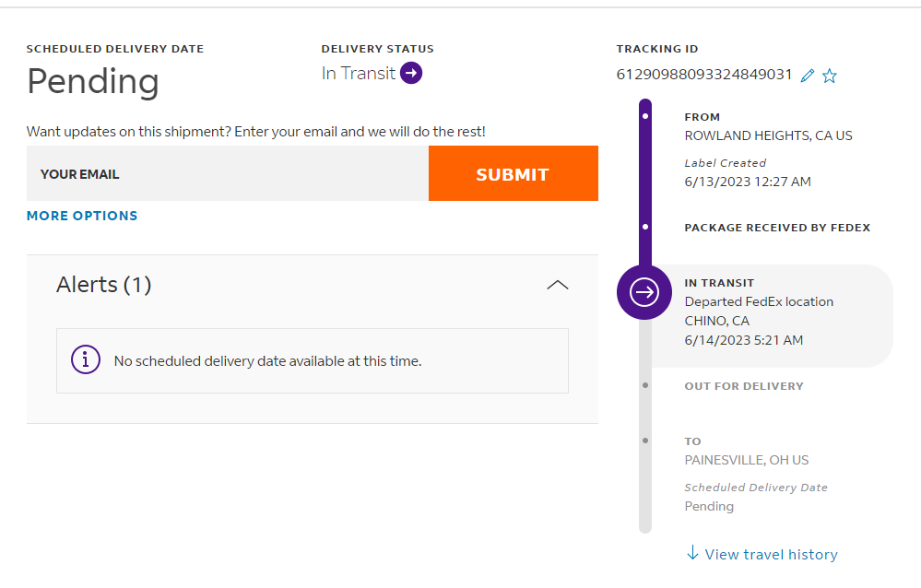
Task: Open the View travel history link
Action: (x=771, y=554)
